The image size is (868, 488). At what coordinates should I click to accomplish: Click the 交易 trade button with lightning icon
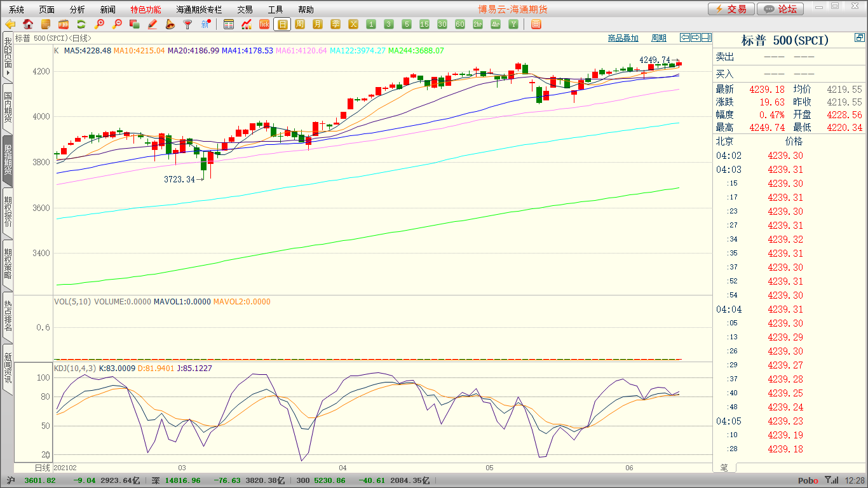[731, 9]
